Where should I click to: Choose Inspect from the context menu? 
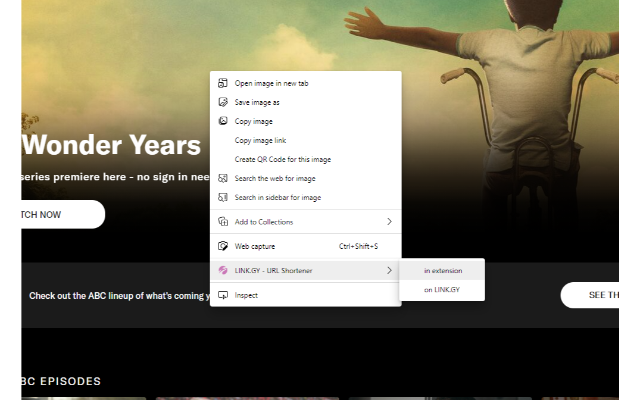pyautogui.click(x=306, y=295)
